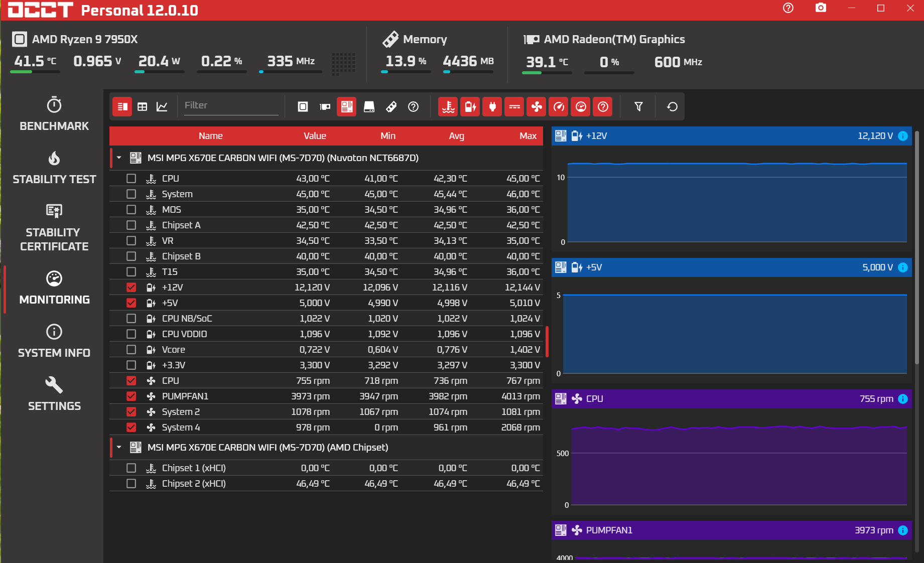Click the sensor table scrollbar thumb

pyautogui.click(x=547, y=342)
